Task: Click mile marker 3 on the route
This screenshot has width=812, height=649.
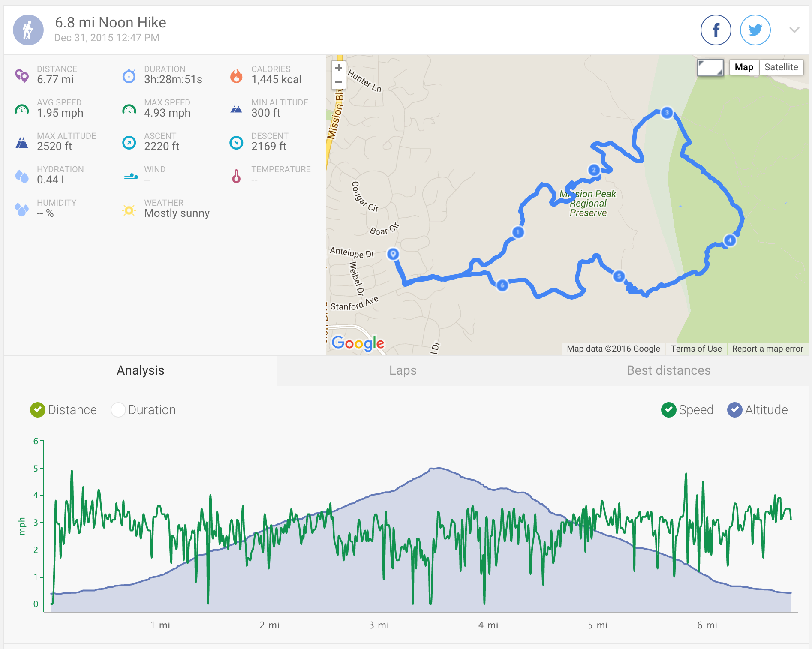Action: point(667,113)
